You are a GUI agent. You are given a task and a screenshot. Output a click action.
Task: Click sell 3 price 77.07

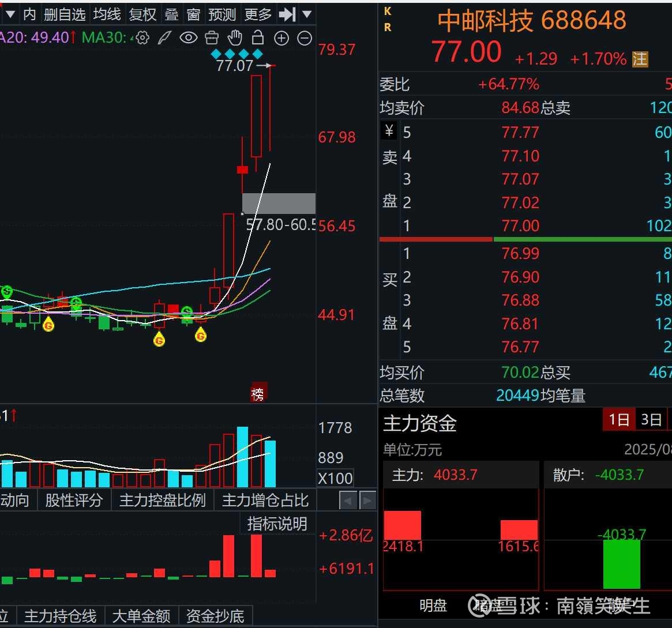point(520,179)
